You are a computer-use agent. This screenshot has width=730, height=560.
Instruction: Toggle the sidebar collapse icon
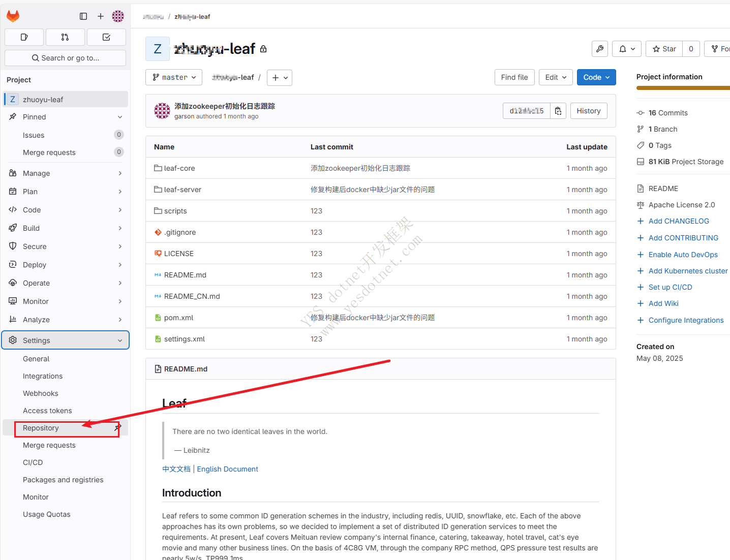(x=83, y=16)
